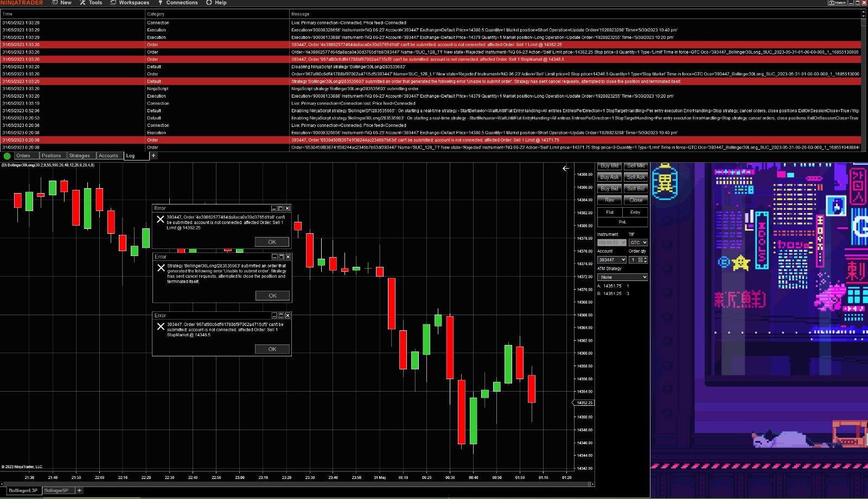Open the Instrument dropdown
The height and width of the screenshot is (499, 868).
612,242
